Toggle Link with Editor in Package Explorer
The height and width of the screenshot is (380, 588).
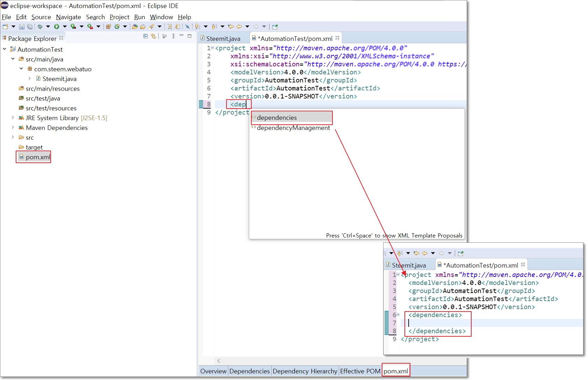pyautogui.click(x=153, y=36)
